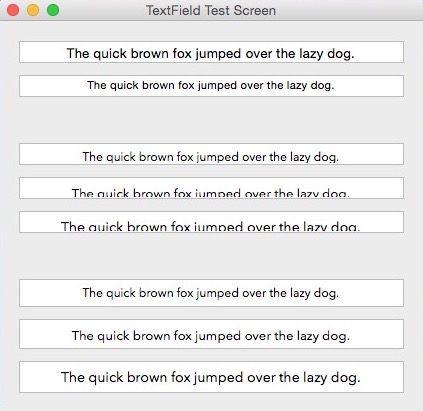This screenshot has width=423, height=411.
Task: Click the word "jumped" in the sixth field
Action: coord(217,293)
